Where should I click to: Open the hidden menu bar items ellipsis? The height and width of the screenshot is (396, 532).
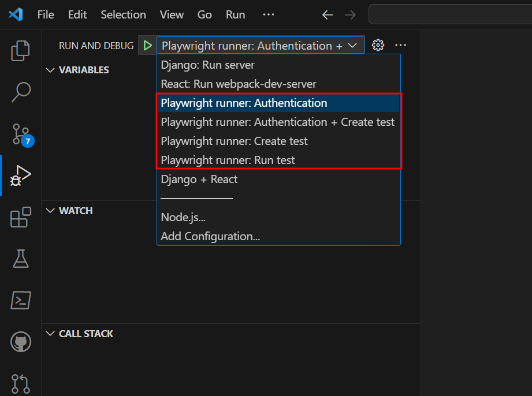click(269, 14)
